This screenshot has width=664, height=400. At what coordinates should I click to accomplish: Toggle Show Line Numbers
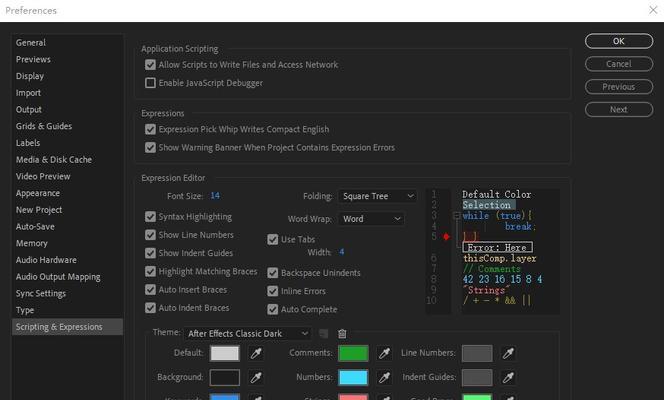tap(150, 235)
